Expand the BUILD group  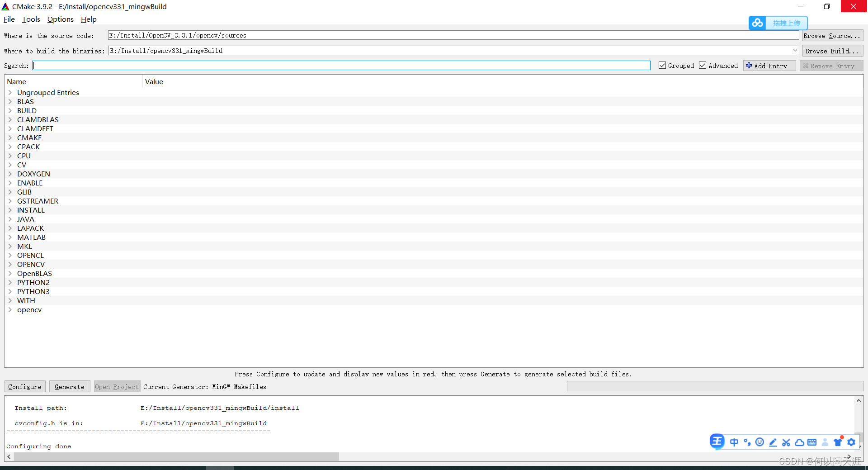point(10,110)
